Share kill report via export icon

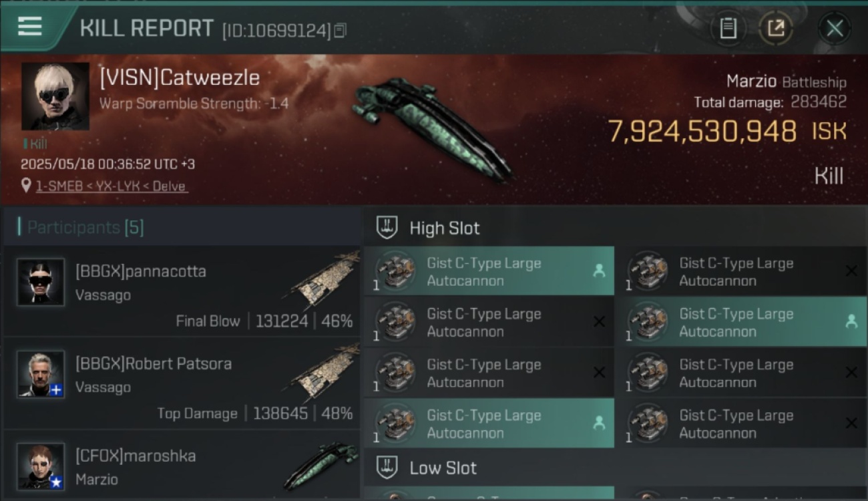pos(776,28)
